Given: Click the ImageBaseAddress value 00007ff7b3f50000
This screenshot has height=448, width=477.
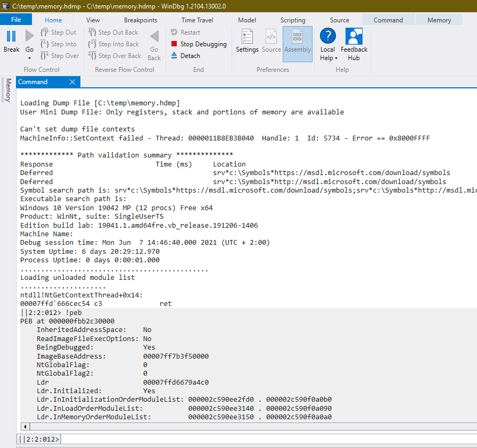Looking at the screenshot, I should point(176,356).
